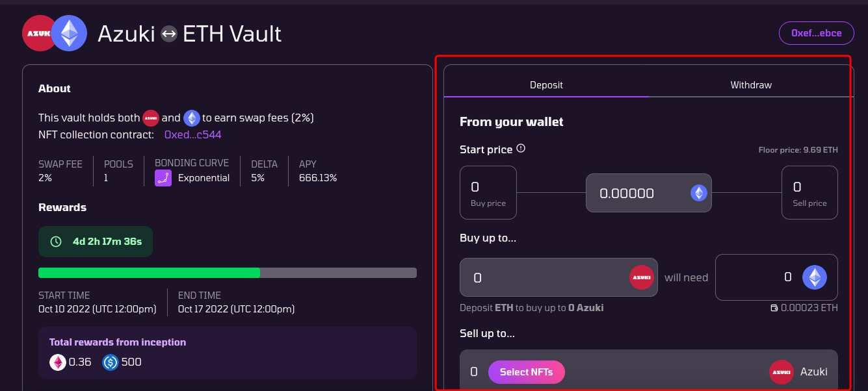This screenshot has height=391, width=868.
Task: Click the Select NFTs button
Action: click(x=527, y=372)
